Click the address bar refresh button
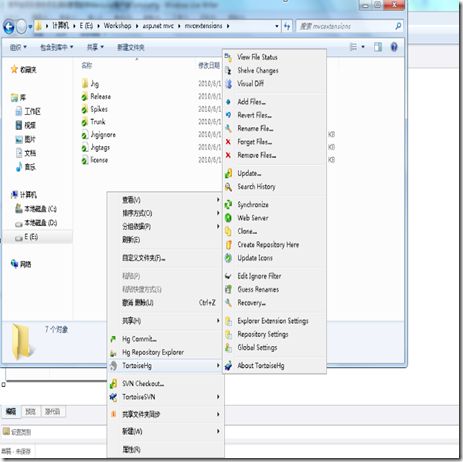 [x=287, y=26]
